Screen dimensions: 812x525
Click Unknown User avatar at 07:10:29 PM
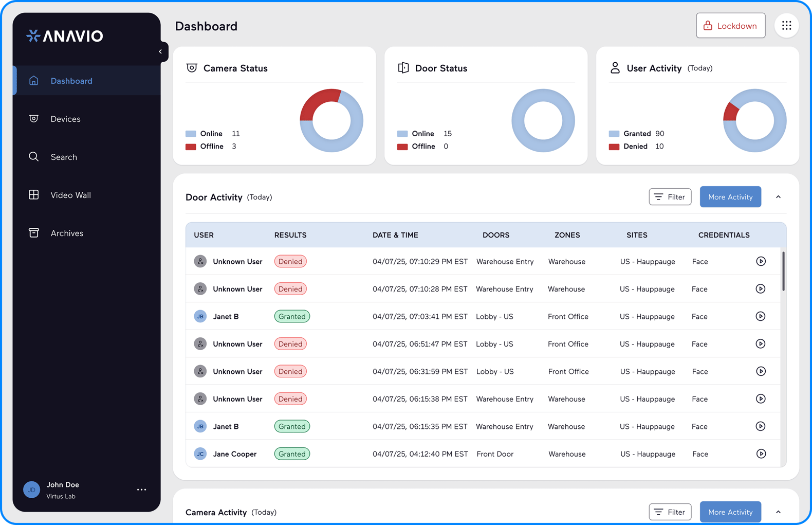(200, 261)
